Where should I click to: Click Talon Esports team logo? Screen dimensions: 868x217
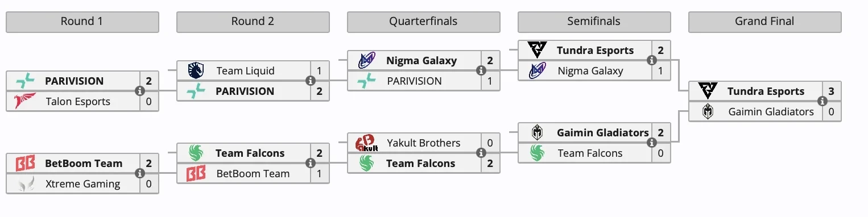point(25,102)
